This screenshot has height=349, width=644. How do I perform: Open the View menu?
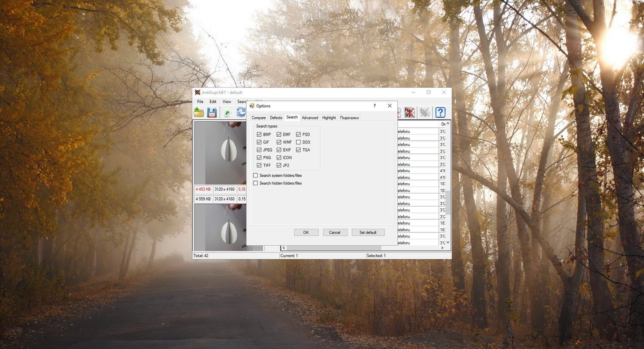coord(227,101)
